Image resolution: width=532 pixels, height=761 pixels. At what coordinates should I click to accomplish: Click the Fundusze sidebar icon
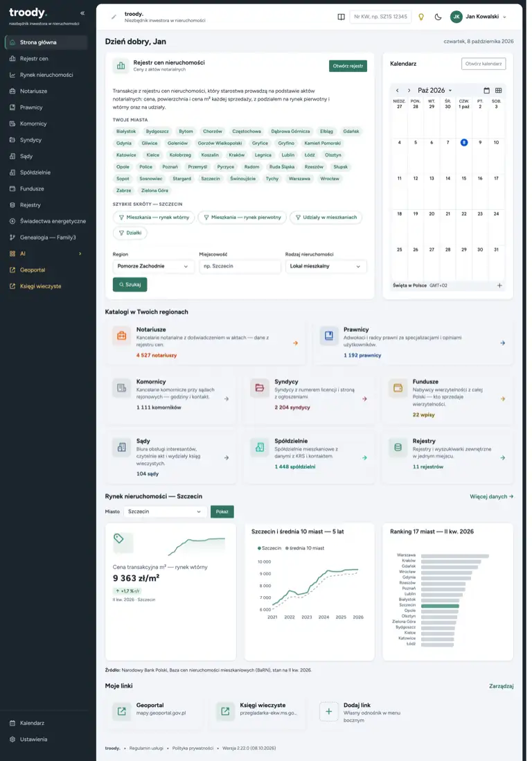pyautogui.click(x=12, y=189)
